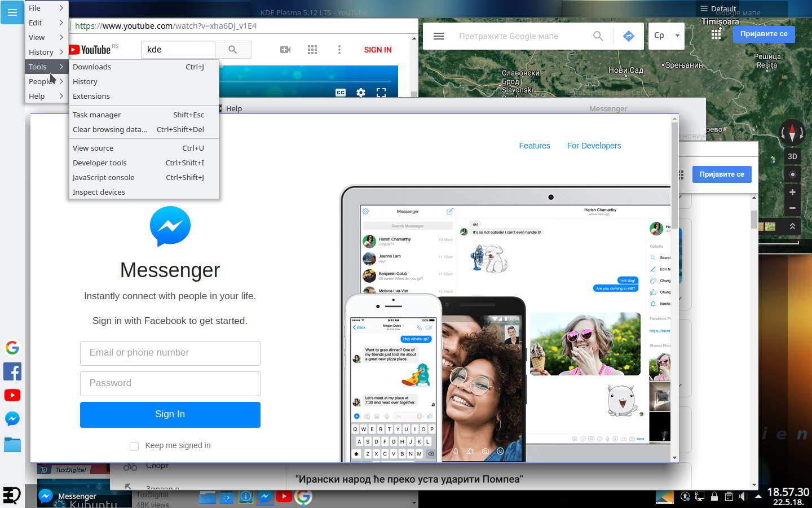This screenshot has height=508, width=812.
Task: Open the Ср language dropdown arrow
Action: coord(677,36)
